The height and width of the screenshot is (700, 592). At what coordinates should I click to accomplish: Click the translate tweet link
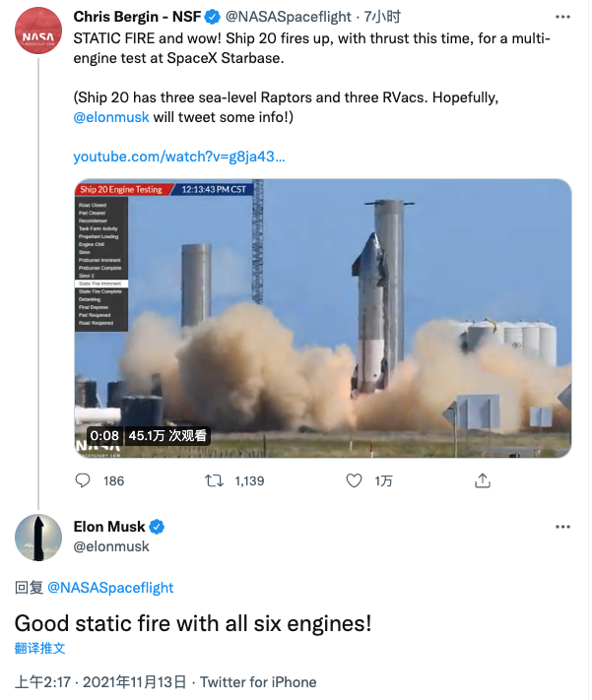(40, 648)
